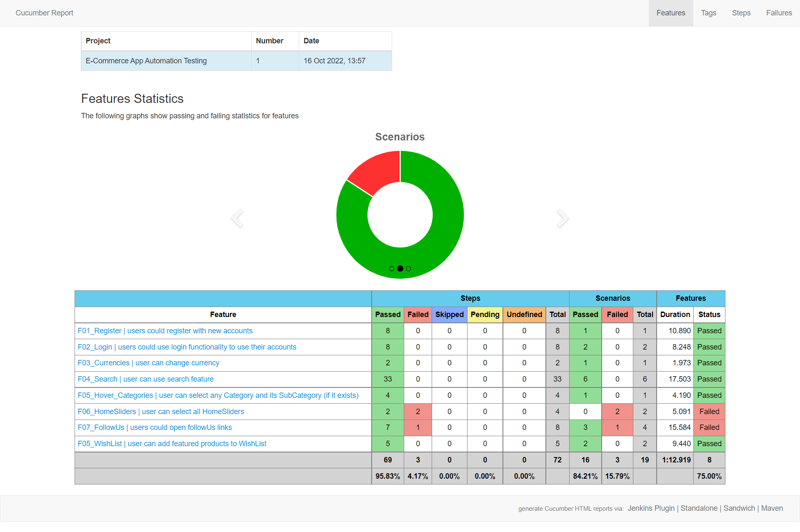Image resolution: width=800 pixels, height=532 pixels.
Task: Select the E-Commerce App Automation Testing project row
Action: coord(146,61)
